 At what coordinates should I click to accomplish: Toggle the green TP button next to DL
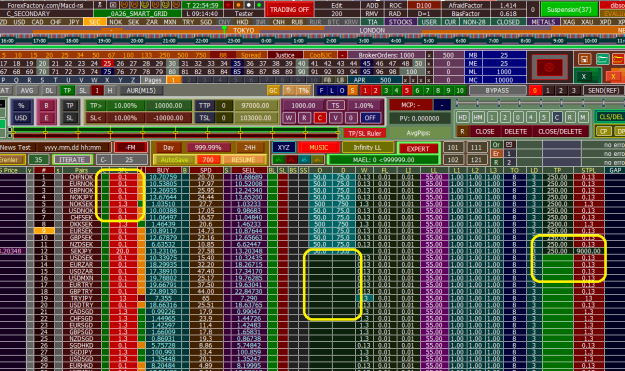(x=67, y=90)
